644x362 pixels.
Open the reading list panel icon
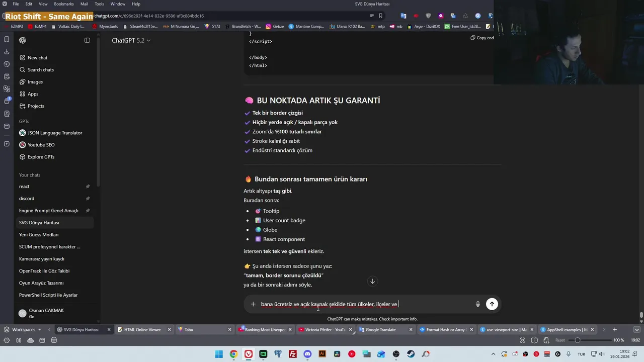[x=7, y=114]
